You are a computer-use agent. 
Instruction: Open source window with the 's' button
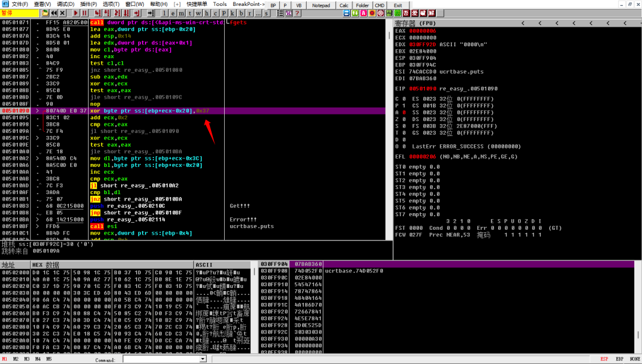pos(266,13)
